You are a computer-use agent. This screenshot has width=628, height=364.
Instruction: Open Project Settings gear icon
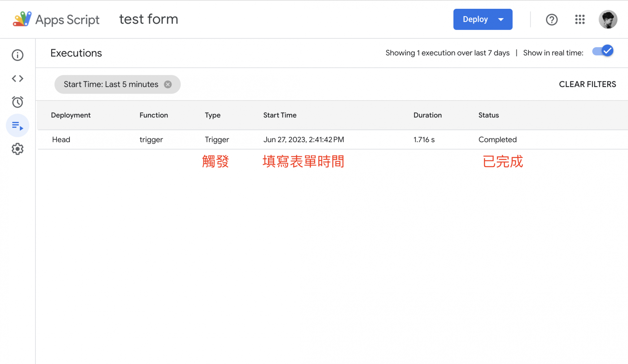pyautogui.click(x=18, y=149)
